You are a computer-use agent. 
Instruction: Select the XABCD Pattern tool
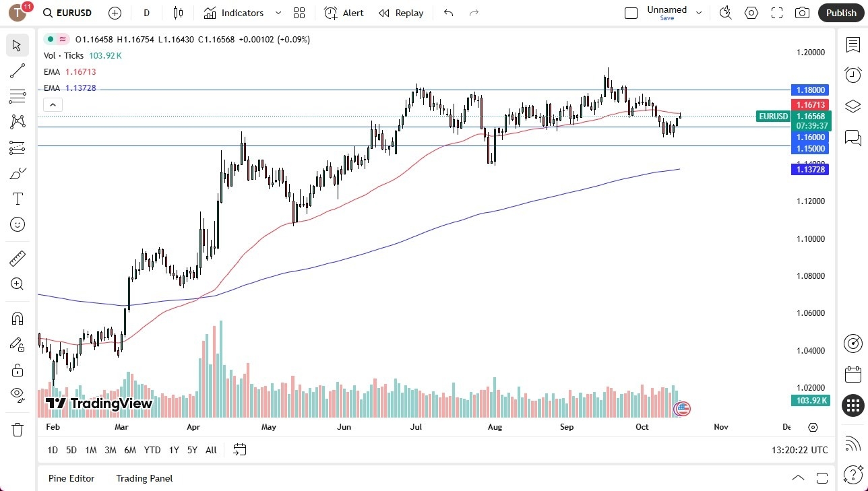click(x=18, y=122)
